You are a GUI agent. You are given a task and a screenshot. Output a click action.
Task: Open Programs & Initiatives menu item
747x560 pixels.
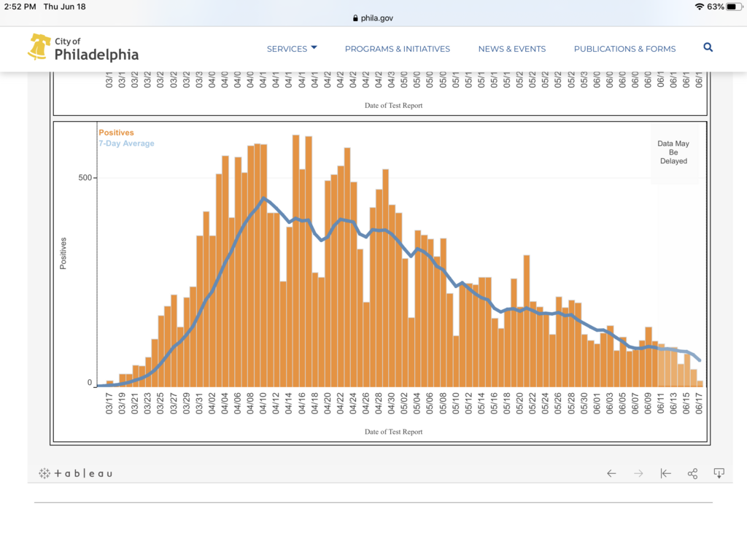[x=397, y=49]
